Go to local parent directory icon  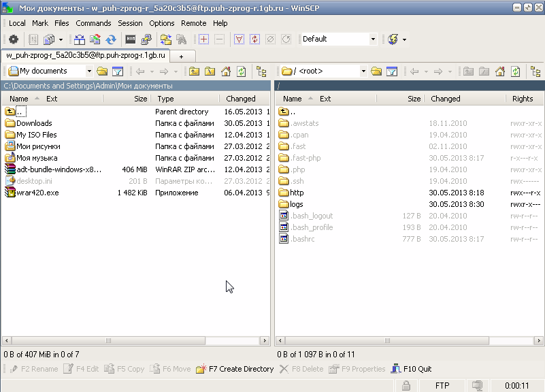[195, 71]
